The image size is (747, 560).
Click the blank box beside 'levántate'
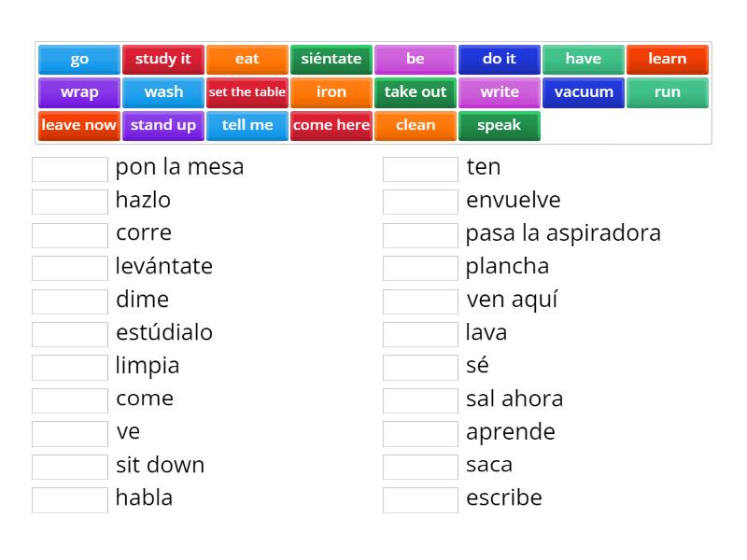point(70,268)
